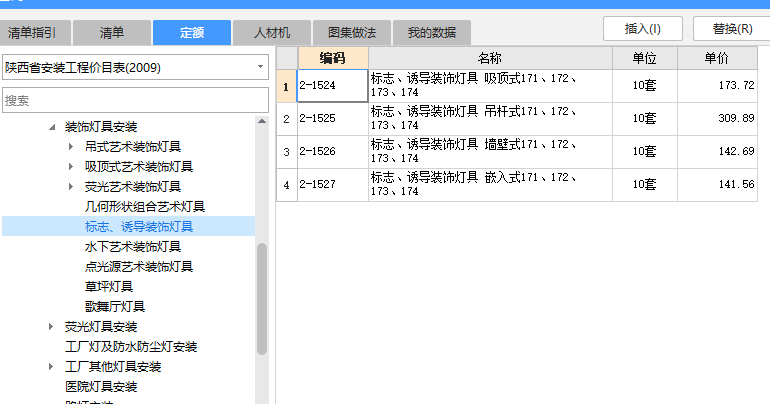Open the 图集做法 tab
Viewport: 770px width, 404px height.
point(352,33)
